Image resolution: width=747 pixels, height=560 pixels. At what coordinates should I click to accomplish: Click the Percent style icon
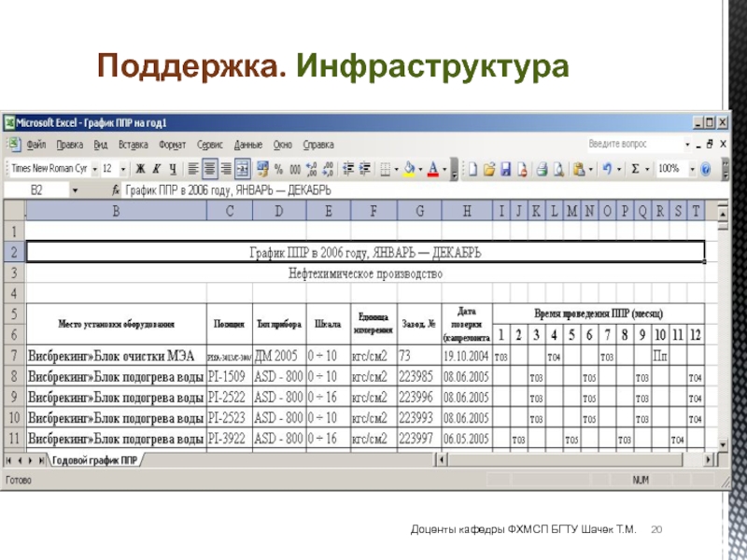(x=279, y=169)
